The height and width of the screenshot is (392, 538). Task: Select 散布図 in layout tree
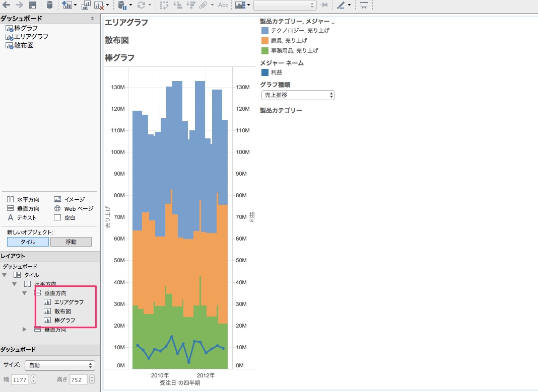click(x=57, y=311)
